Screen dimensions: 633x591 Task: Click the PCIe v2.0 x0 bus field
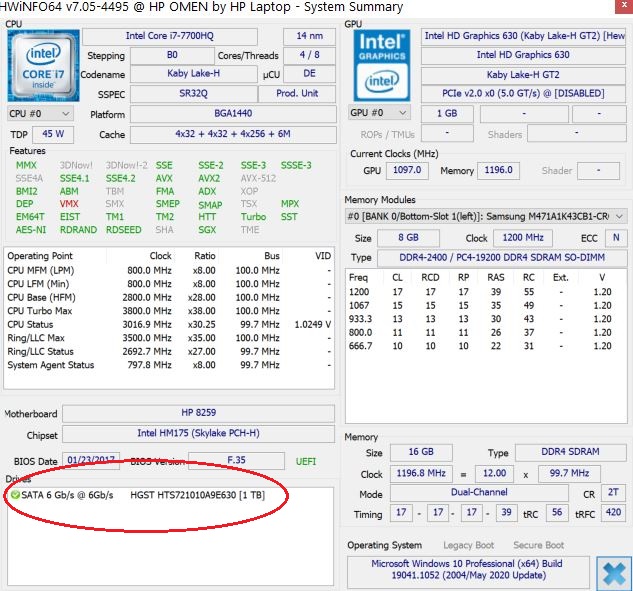(x=523, y=94)
